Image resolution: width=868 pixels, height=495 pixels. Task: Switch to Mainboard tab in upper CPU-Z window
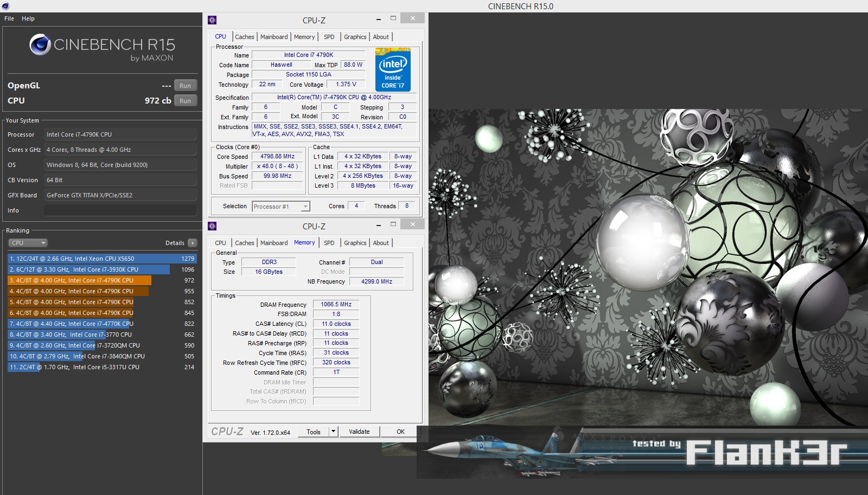[274, 37]
